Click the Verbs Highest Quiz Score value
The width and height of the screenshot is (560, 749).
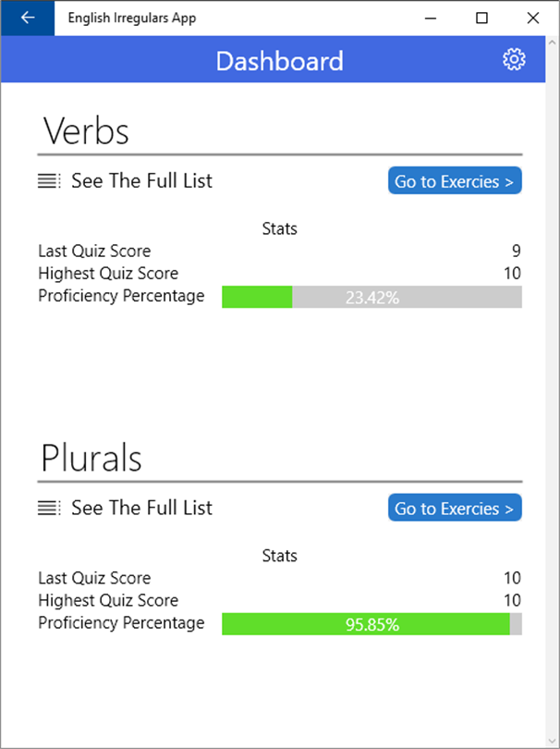click(512, 274)
